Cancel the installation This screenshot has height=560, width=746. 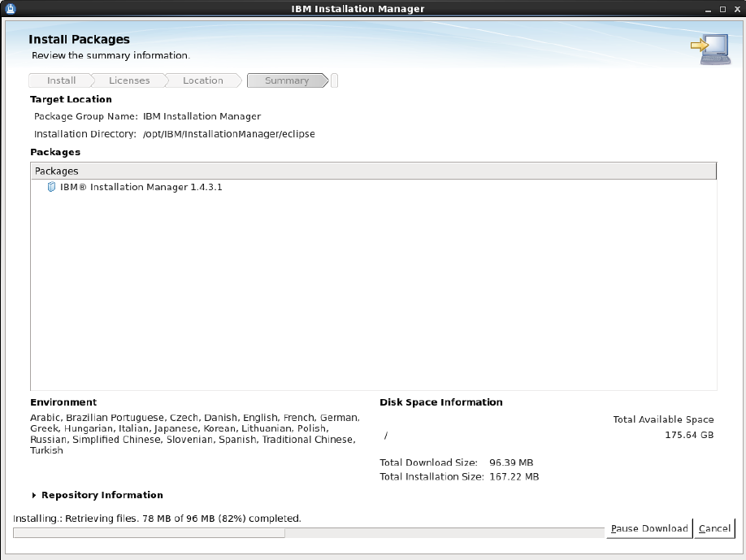click(714, 528)
